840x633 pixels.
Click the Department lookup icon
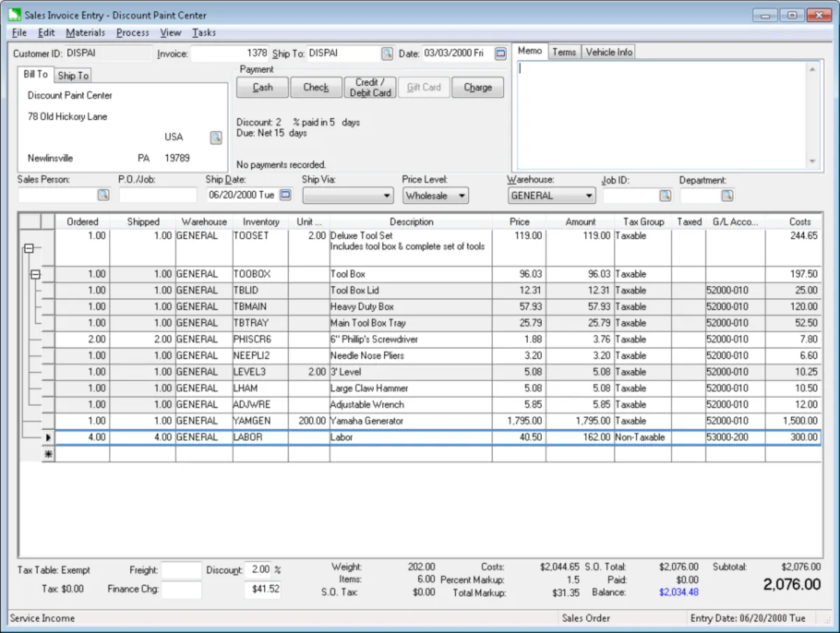click(x=727, y=196)
